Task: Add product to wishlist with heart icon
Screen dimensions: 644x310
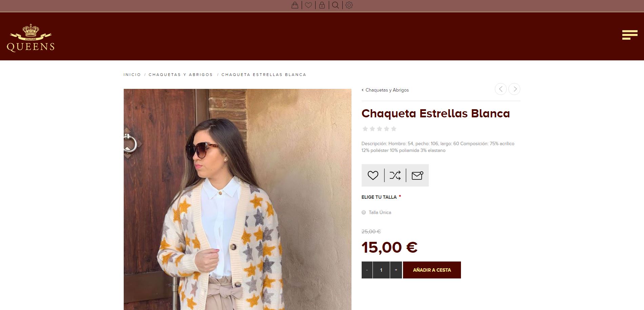Action: [x=373, y=175]
